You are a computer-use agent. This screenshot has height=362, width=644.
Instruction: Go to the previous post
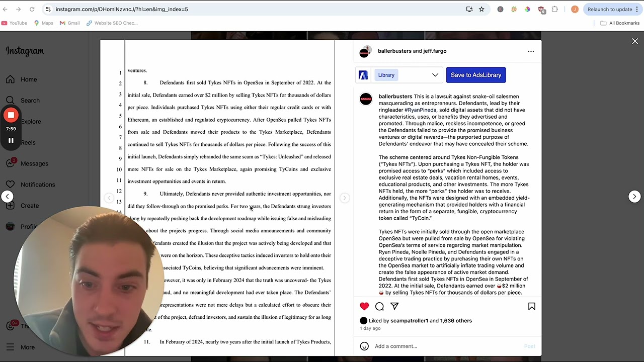[7, 197]
